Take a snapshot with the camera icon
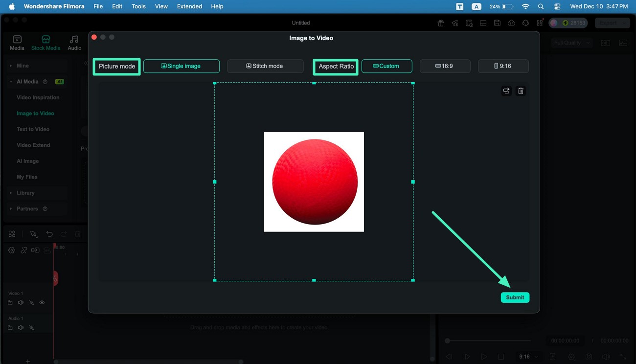636x364 pixels. 589,357
